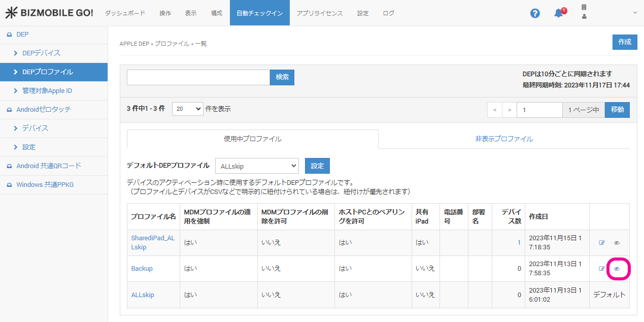Open the アプリライセンス menu
This screenshot has height=322, width=644.
(320, 13)
